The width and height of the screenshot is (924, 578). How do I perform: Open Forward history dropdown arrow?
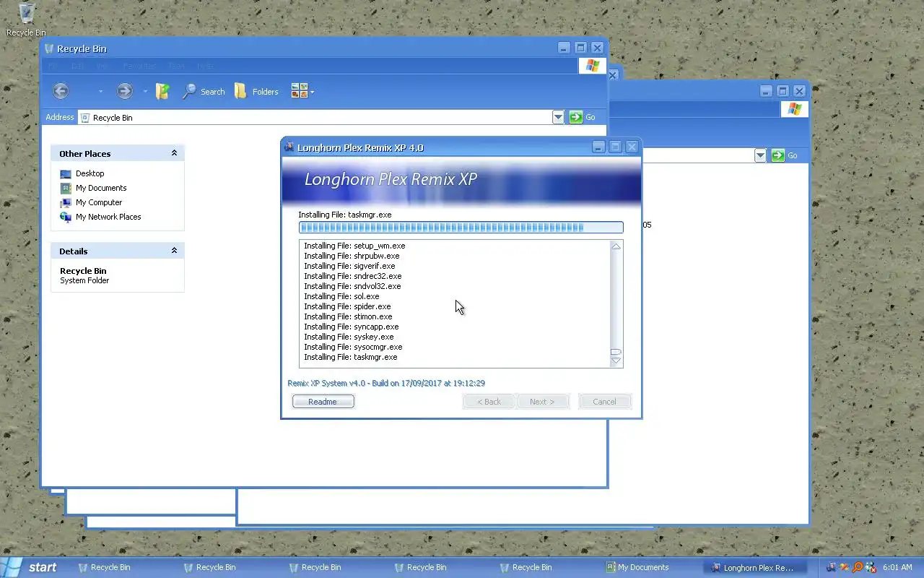click(x=145, y=92)
